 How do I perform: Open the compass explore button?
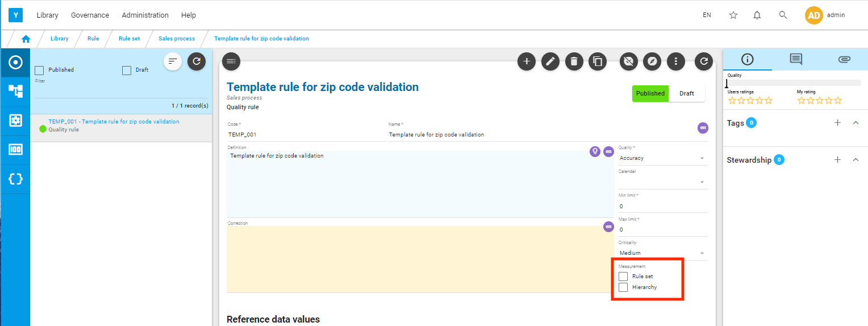click(652, 61)
